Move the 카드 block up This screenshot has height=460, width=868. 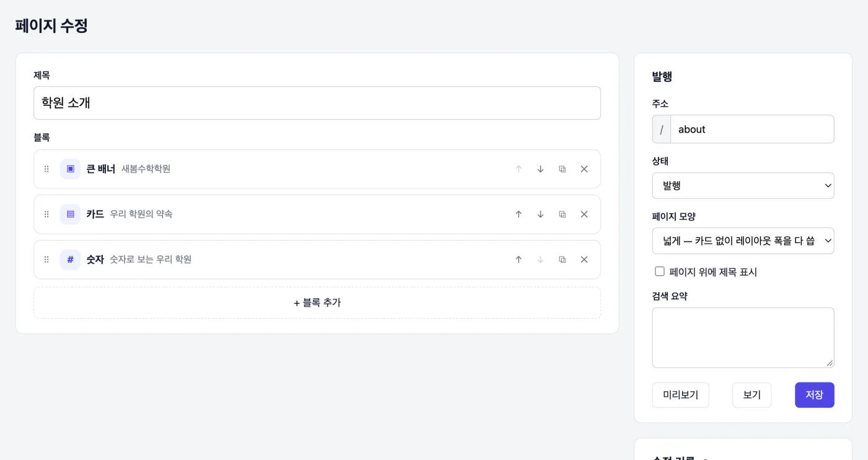pos(519,215)
